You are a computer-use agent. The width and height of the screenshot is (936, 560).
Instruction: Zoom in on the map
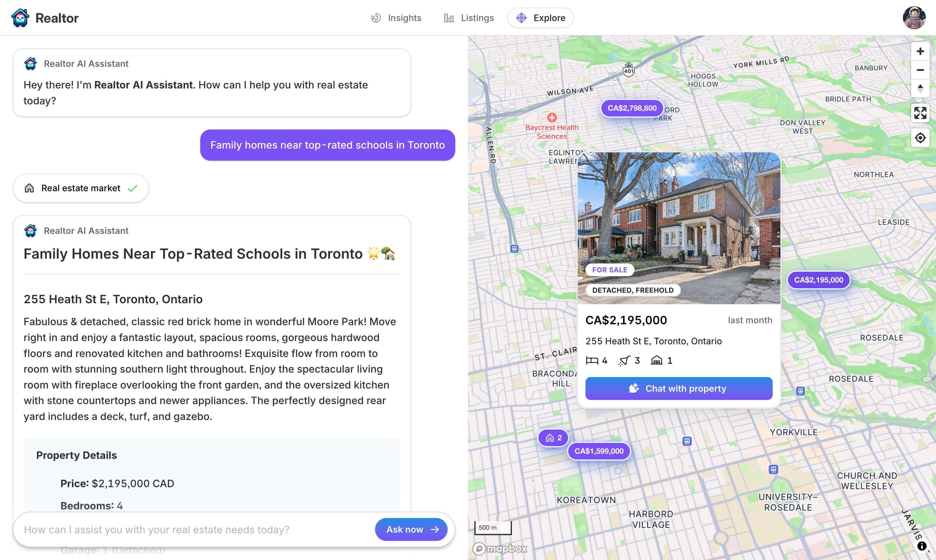(x=920, y=51)
